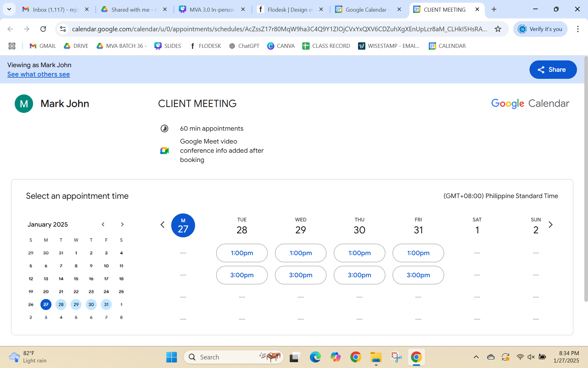Click See what others see link
The width and height of the screenshot is (588, 368).
coord(39,74)
